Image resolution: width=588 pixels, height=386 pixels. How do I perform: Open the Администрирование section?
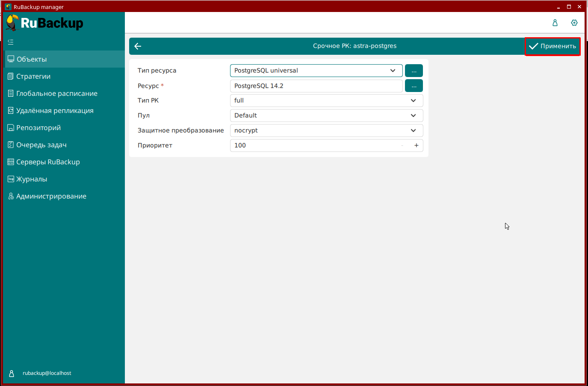(x=64, y=196)
